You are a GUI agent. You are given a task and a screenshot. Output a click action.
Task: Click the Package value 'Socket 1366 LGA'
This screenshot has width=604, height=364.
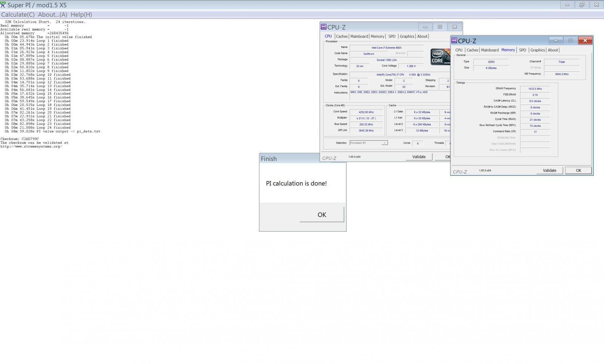(386, 60)
